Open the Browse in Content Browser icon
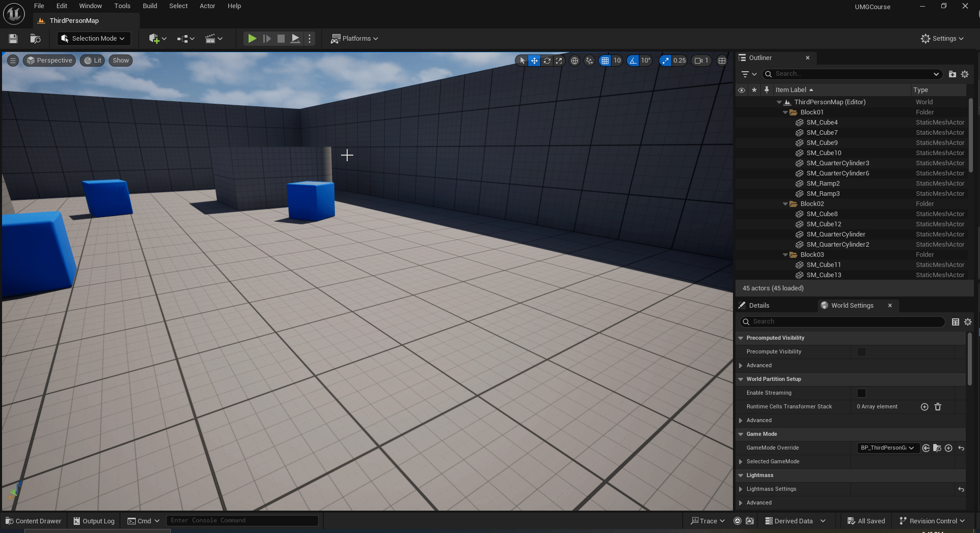The image size is (980, 533). tap(35, 39)
